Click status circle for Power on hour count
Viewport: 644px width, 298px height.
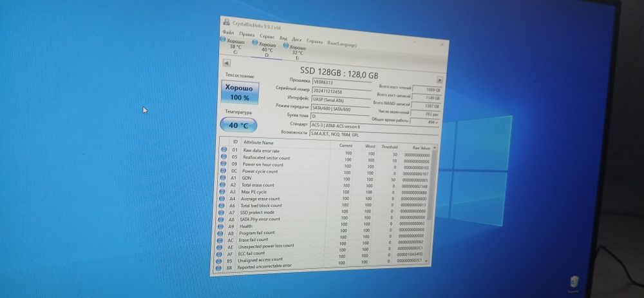point(223,163)
